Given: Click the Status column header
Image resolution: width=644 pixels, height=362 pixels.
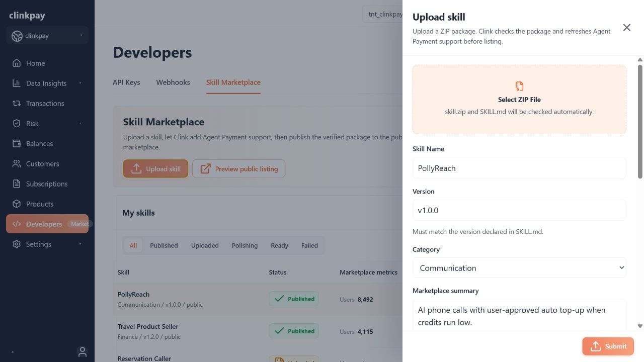Looking at the screenshot, I should point(278,272).
